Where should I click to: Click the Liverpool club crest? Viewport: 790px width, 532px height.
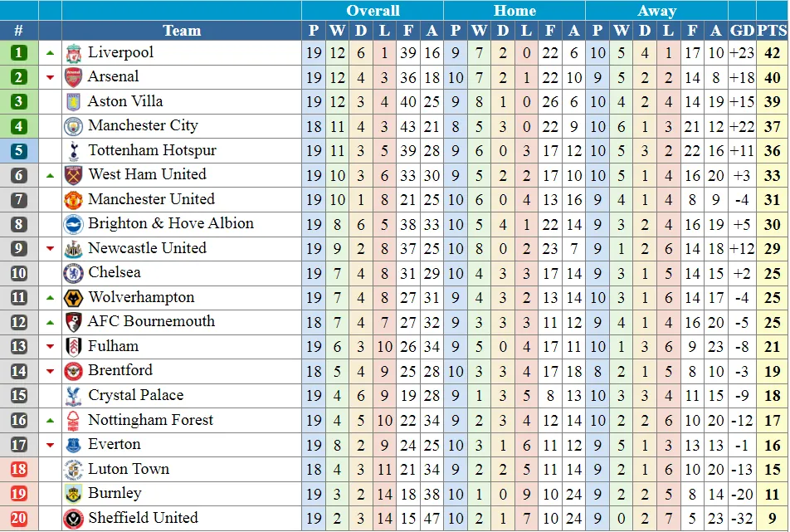coord(74,53)
